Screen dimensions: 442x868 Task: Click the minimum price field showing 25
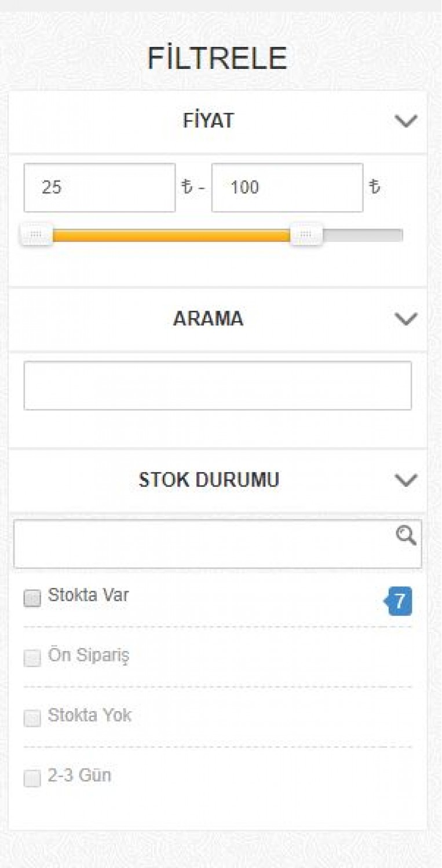click(100, 187)
